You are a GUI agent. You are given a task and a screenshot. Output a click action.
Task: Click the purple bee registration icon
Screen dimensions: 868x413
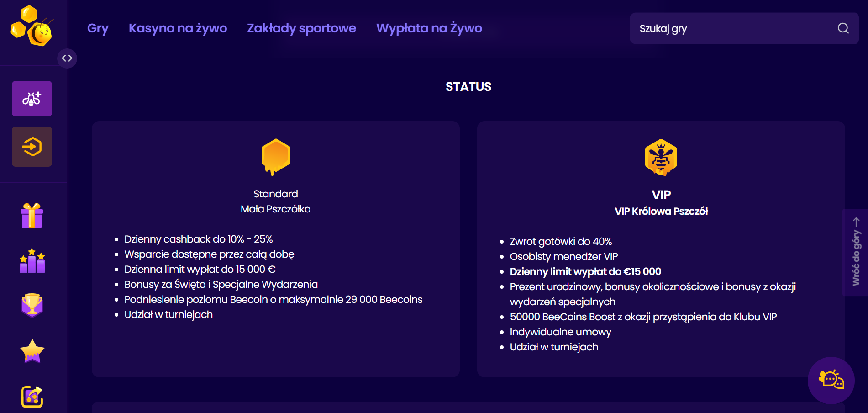tap(32, 99)
